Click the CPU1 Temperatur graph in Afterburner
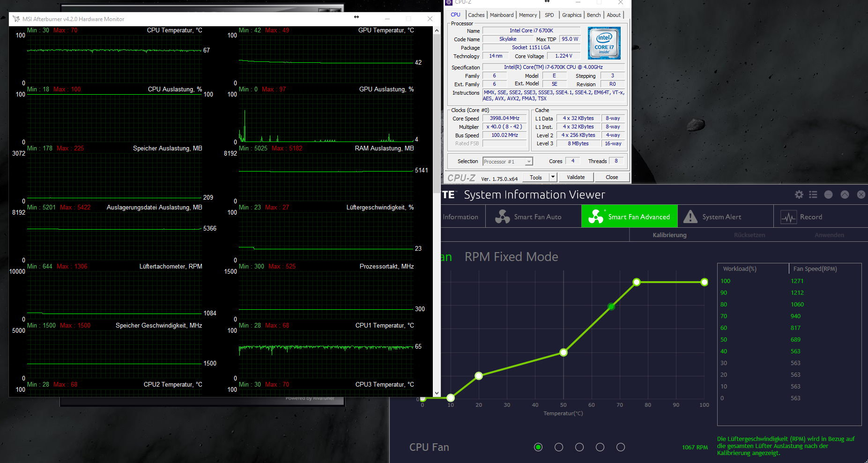This screenshot has width=868, height=463. (x=326, y=354)
